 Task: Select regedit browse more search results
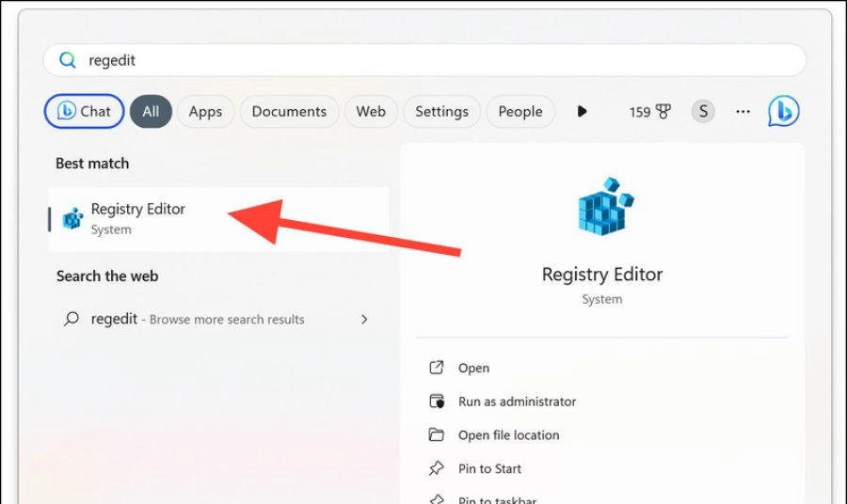218,319
